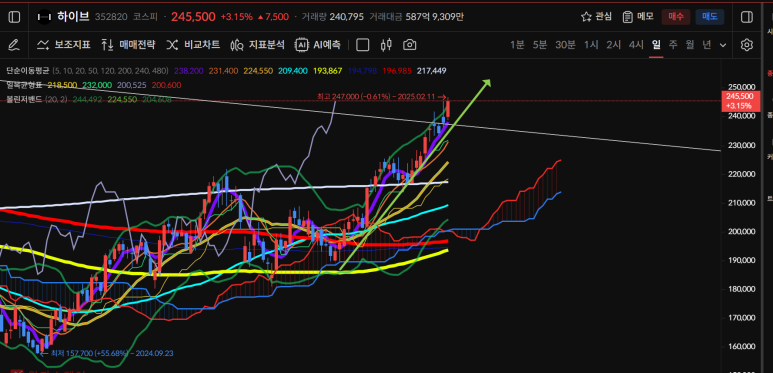Open AI예측 prediction tool

tap(317, 45)
